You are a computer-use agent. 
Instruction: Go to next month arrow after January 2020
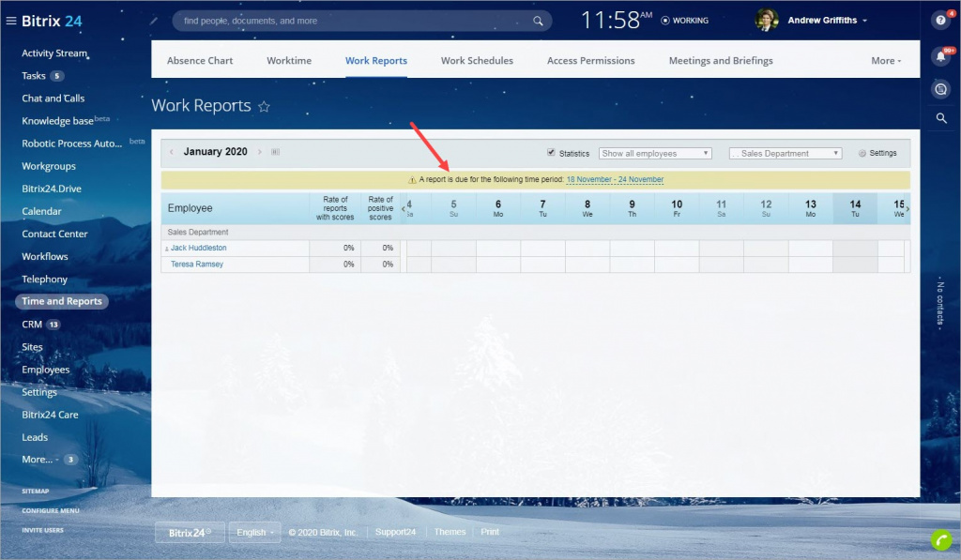260,152
